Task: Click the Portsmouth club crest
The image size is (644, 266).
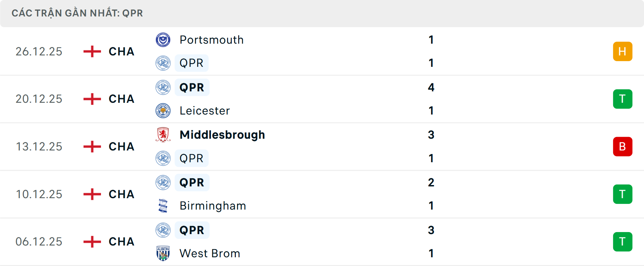Action: point(163,40)
